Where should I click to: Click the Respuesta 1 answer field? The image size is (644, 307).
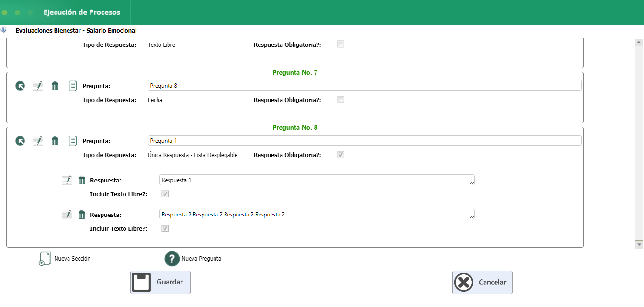pyautogui.click(x=317, y=180)
